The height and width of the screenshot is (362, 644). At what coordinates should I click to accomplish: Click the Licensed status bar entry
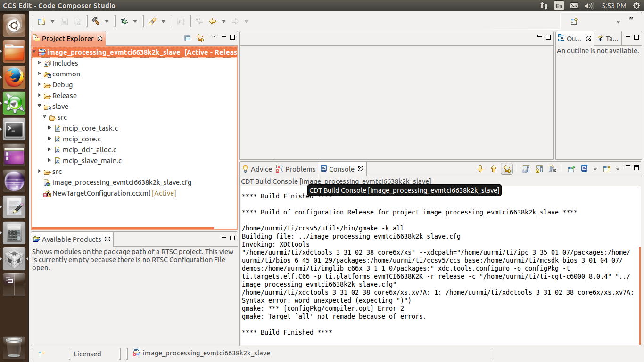87,354
